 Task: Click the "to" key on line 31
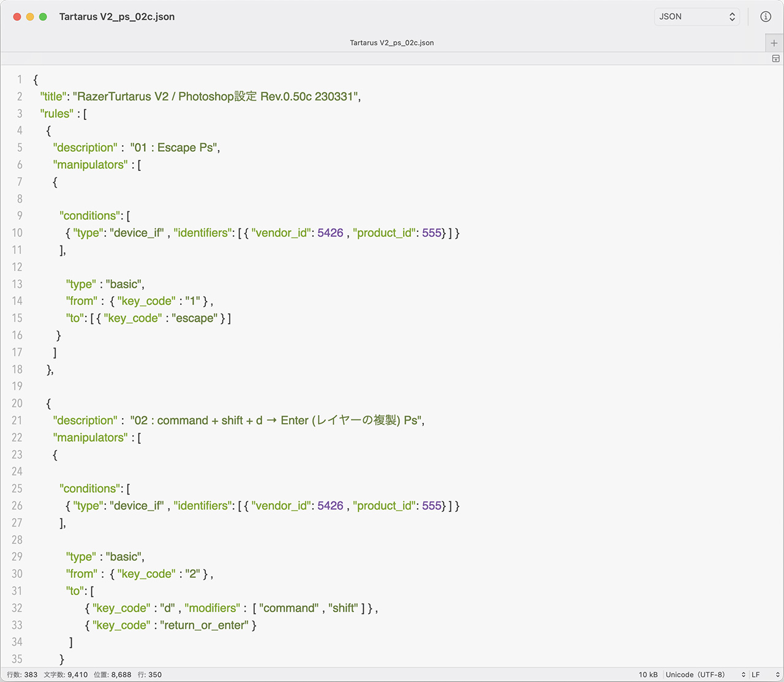75,591
